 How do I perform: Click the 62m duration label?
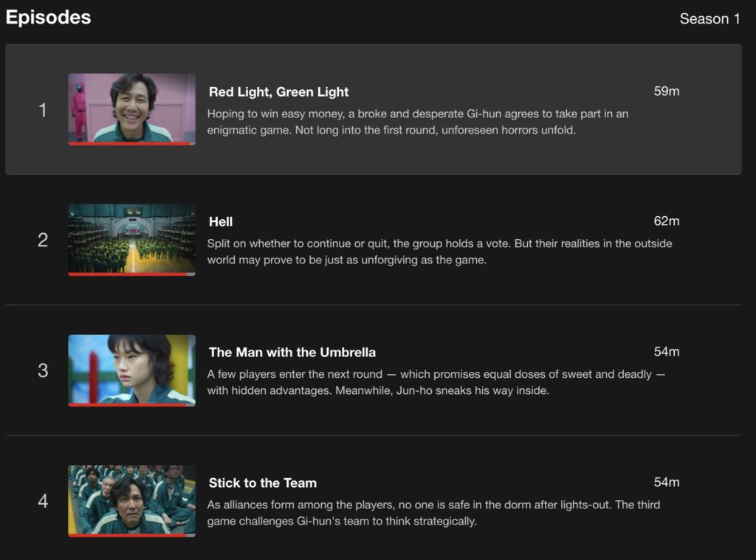click(667, 221)
